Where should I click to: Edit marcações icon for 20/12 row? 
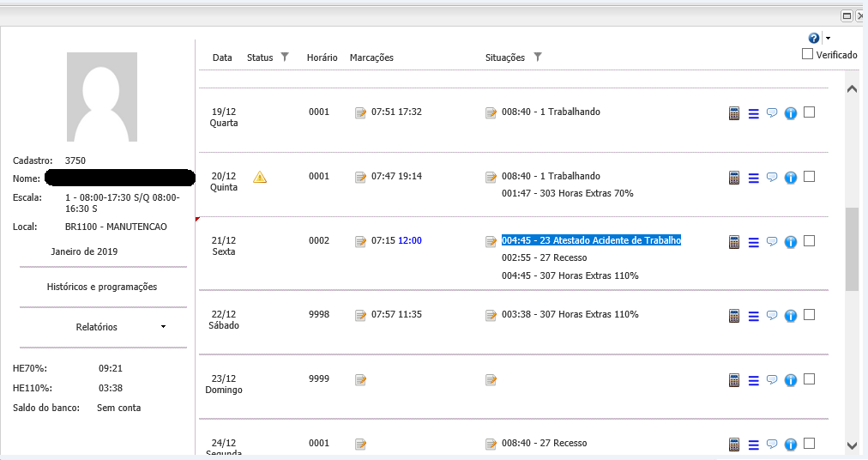pyautogui.click(x=360, y=178)
